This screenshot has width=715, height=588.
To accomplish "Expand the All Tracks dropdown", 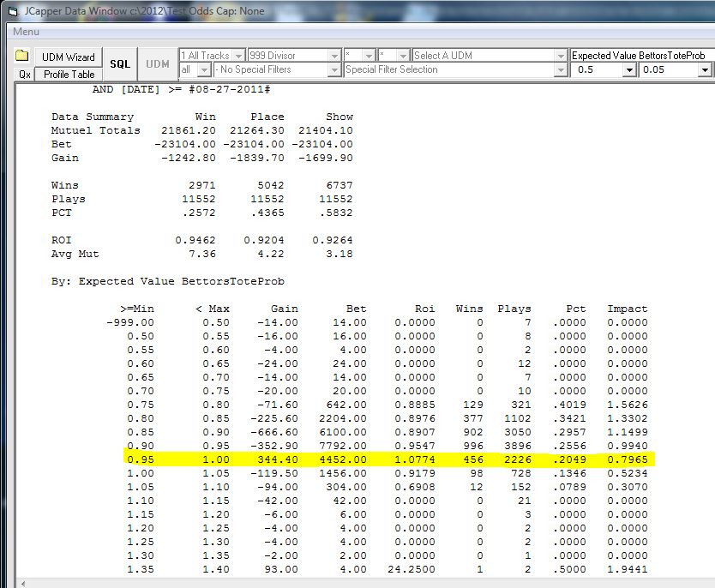I will [x=239, y=56].
